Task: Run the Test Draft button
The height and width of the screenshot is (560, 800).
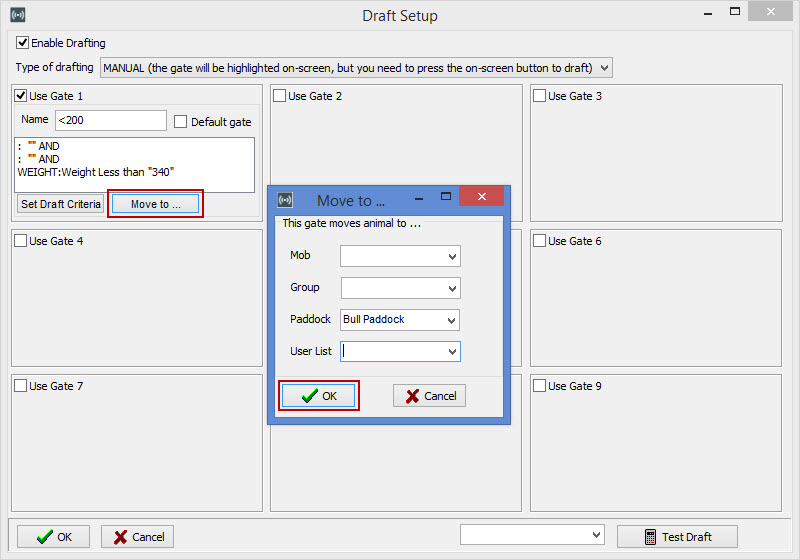Action: 678,537
